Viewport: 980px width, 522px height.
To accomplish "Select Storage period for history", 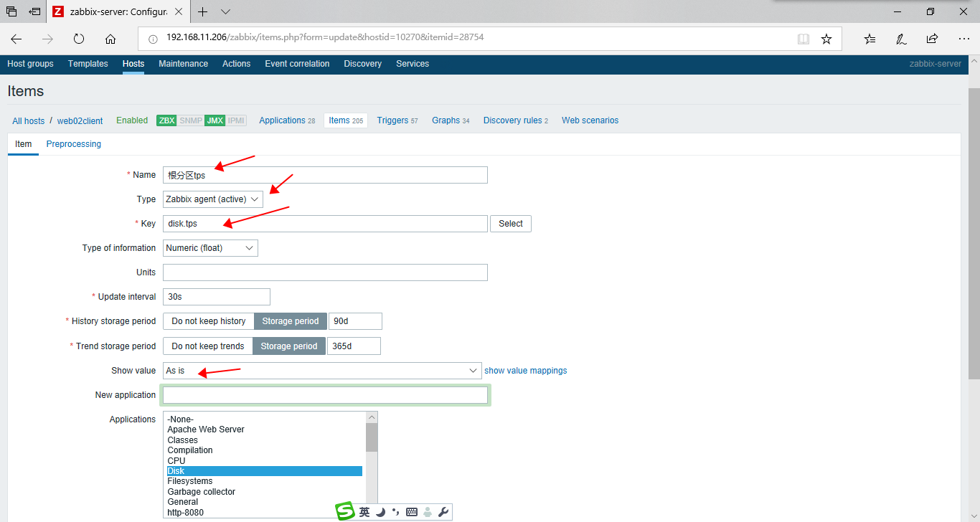I will point(291,321).
